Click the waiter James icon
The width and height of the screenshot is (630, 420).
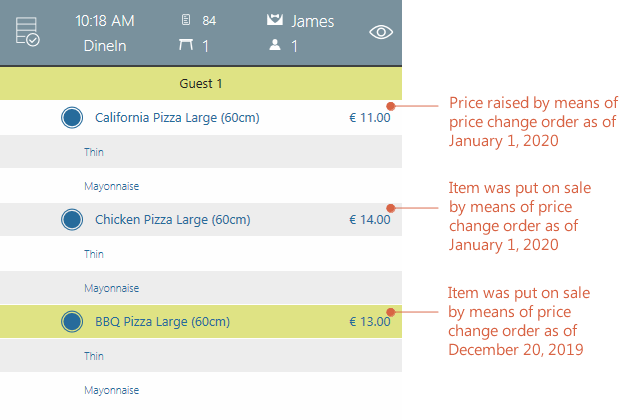(x=274, y=20)
